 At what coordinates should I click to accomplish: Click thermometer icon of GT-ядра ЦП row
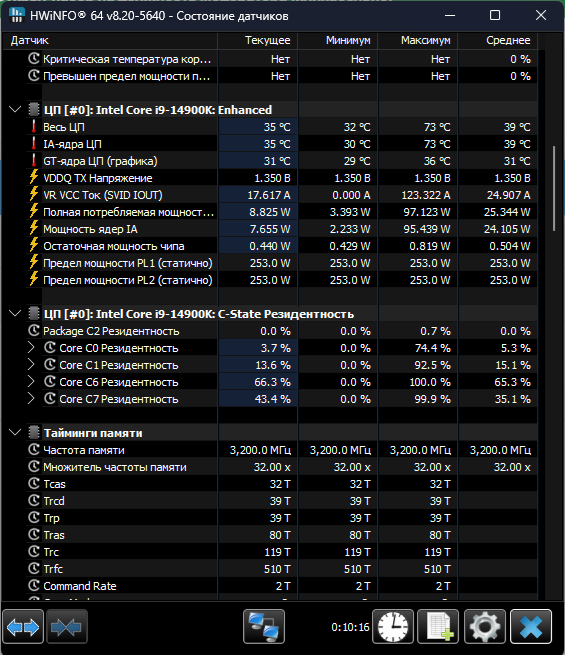point(34,161)
